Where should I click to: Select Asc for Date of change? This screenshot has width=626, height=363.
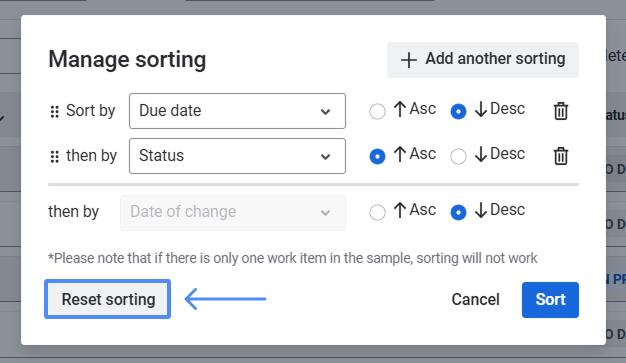[x=377, y=212]
